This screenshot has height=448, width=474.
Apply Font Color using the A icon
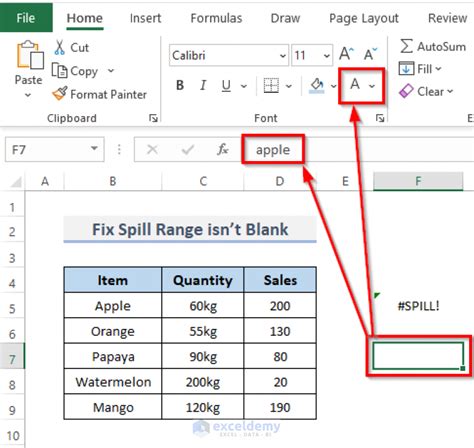[x=355, y=85]
